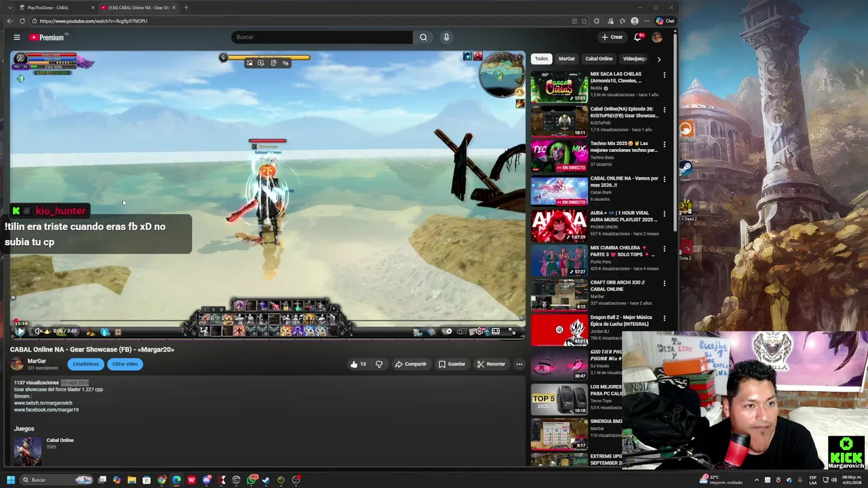Open options for MIX SACA LAS CHELAS
Screen dimensions: 868x488
pos(664,75)
